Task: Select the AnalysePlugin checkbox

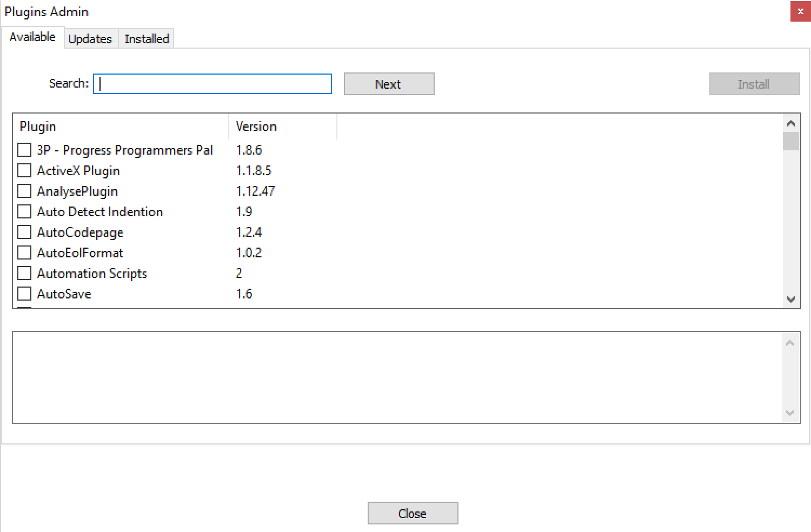Action: pos(24,191)
